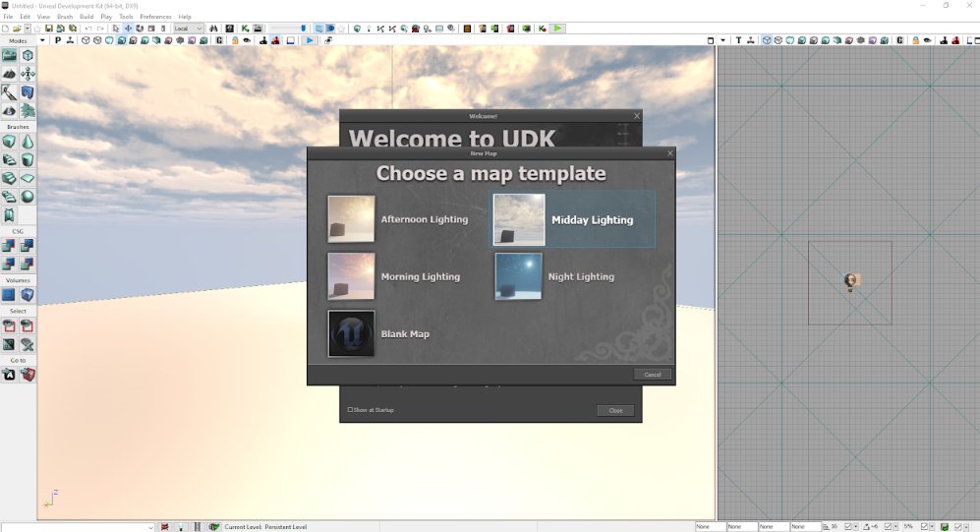Image resolution: width=980 pixels, height=532 pixels.
Task: Toggle brush wireframe view in perspective viewport
Action: (x=86, y=40)
